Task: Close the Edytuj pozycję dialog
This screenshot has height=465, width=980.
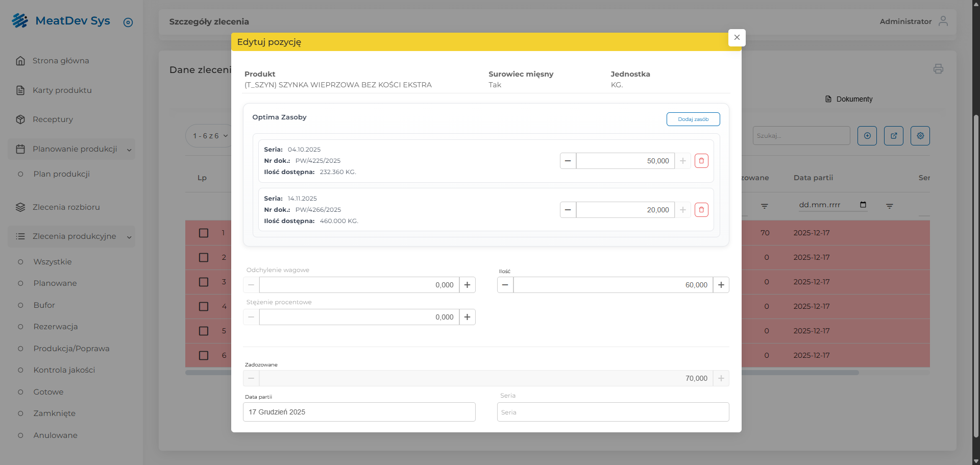Action: [x=737, y=37]
